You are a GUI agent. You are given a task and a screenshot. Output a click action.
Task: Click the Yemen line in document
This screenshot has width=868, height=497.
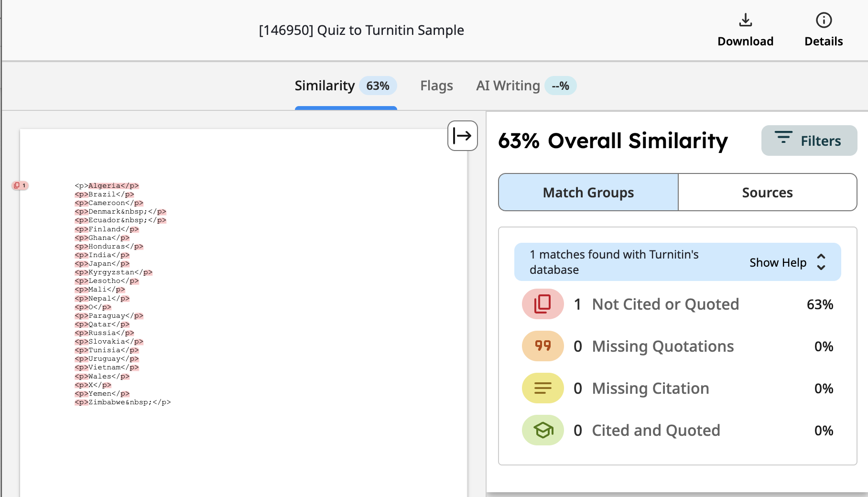102,393
